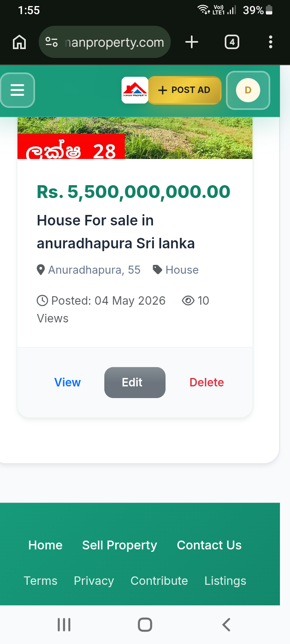Open a new browser tab
This screenshot has height=644, width=290.
coord(192,42)
